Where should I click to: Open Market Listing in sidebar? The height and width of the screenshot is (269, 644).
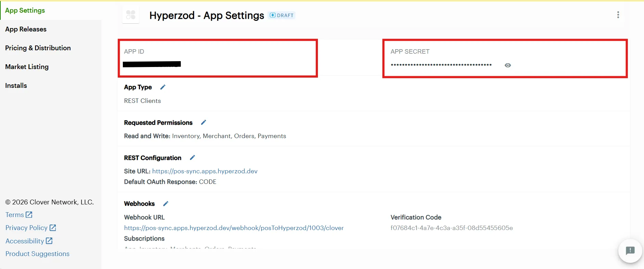pos(27,67)
